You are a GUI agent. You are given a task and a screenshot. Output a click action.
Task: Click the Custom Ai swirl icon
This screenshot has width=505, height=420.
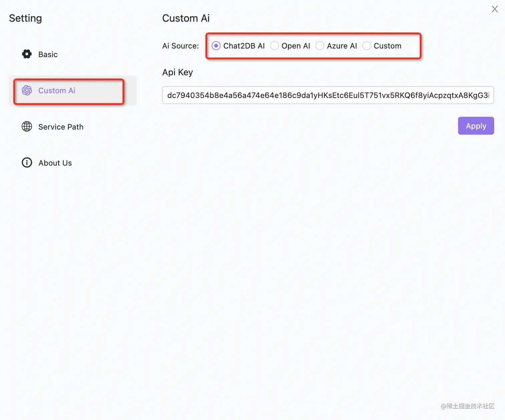(27, 90)
